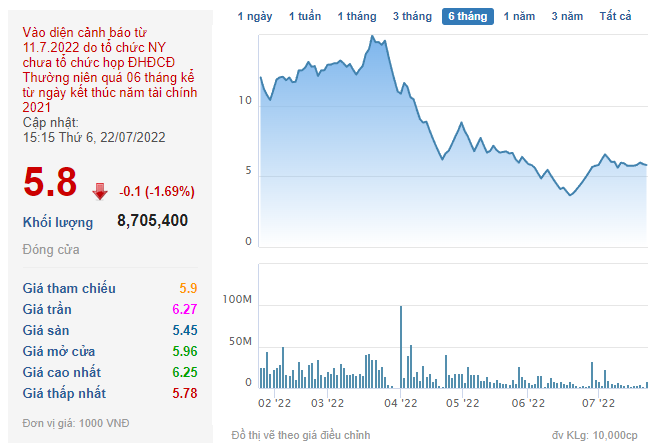Click the Giá trần value 6.27
The width and height of the screenshot is (662, 443).
[x=183, y=309]
